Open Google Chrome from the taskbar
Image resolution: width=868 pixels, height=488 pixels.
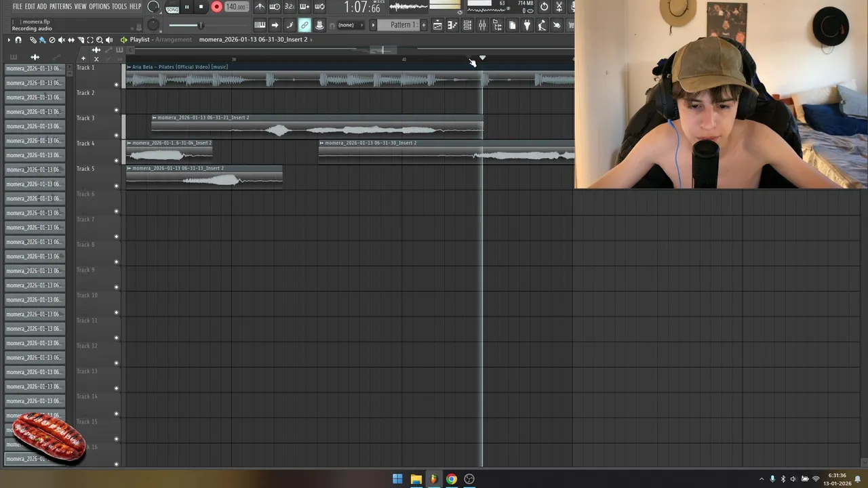[452, 479]
